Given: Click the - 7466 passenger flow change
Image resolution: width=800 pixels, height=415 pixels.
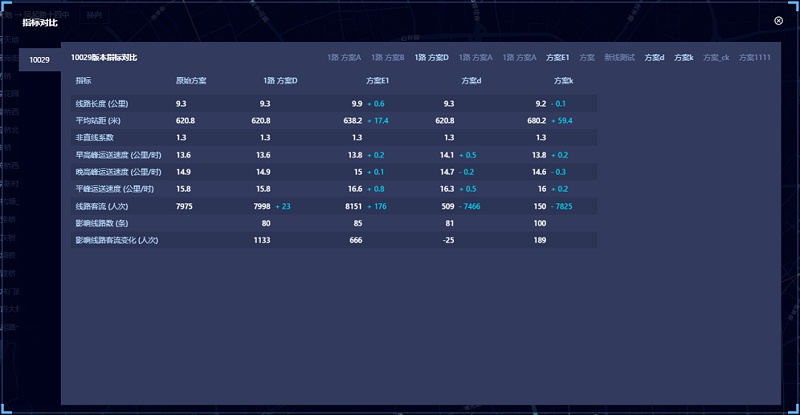Looking at the screenshot, I should point(469,206).
